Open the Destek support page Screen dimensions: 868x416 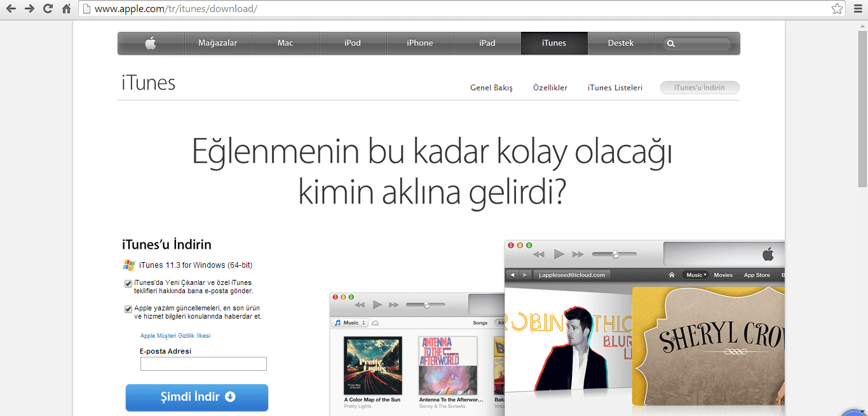[x=621, y=43]
